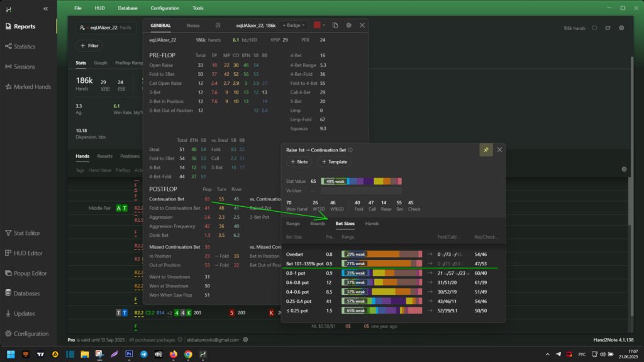This screenshot has height=362, width=644.
Task: Click the add Note button
Action: coord(299,162)
